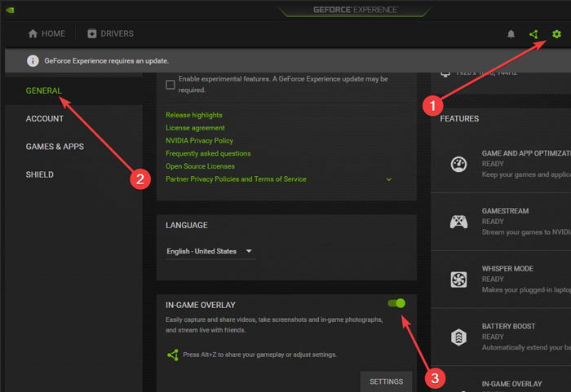
Task: Open the notifications bell
Action: click(511, 34)
